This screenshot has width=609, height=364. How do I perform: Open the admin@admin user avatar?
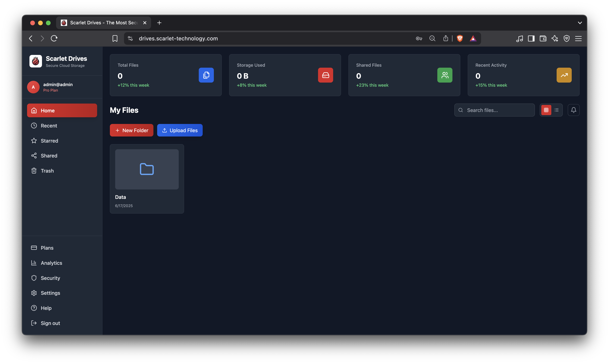pos(33,87)
